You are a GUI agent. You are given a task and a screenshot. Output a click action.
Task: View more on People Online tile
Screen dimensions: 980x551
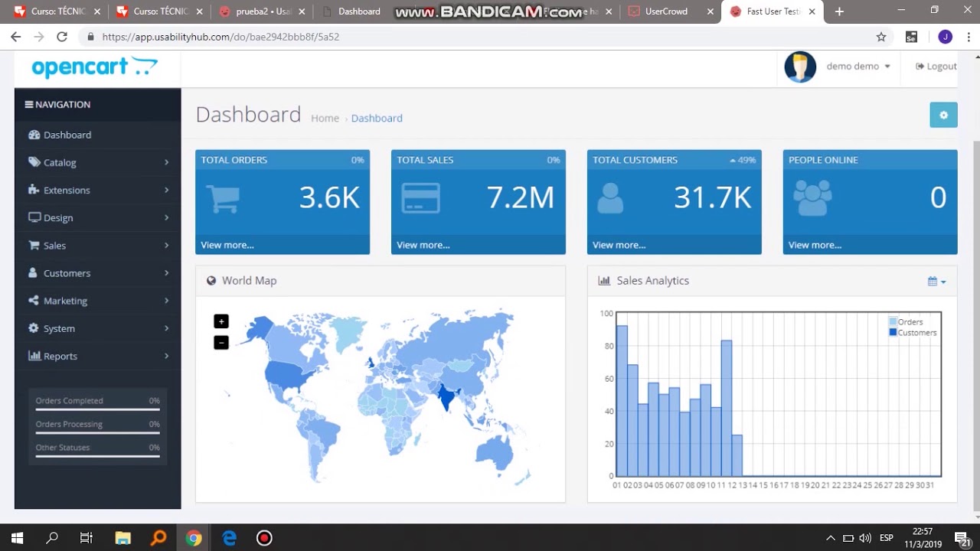click(815, 245)
